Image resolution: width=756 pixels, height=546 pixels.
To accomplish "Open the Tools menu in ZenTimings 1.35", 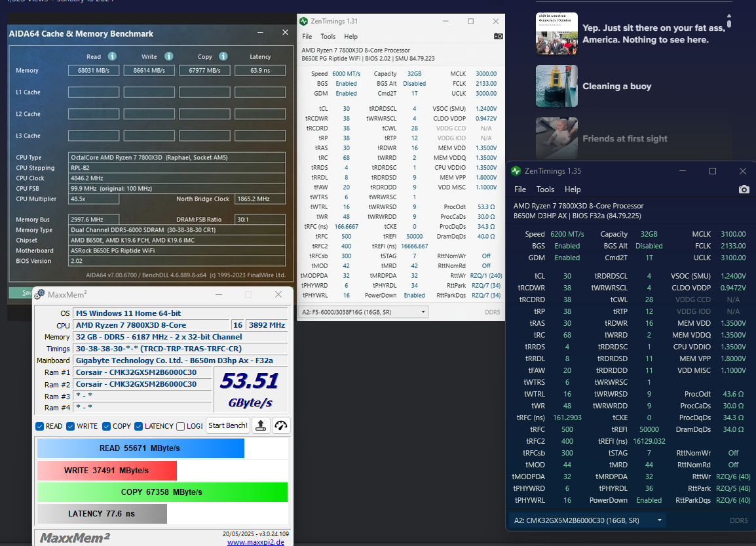I will click(x=546, y=189).
